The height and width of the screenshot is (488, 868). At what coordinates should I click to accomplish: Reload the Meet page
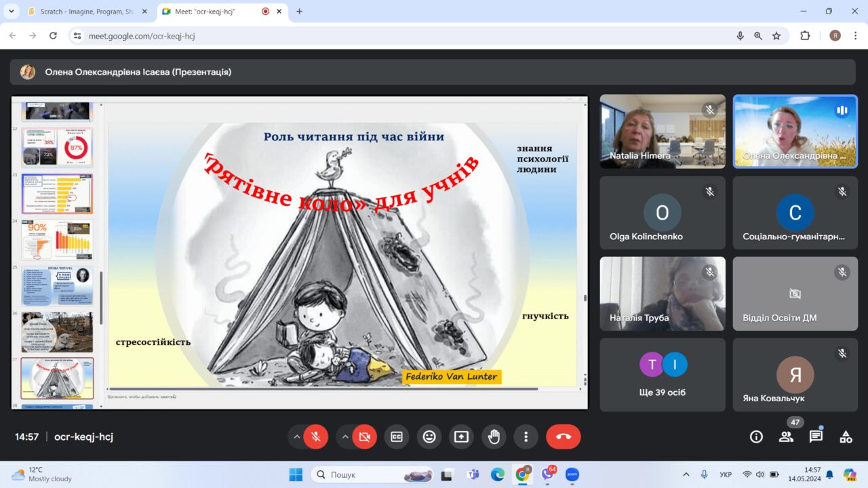click(53, 36)
